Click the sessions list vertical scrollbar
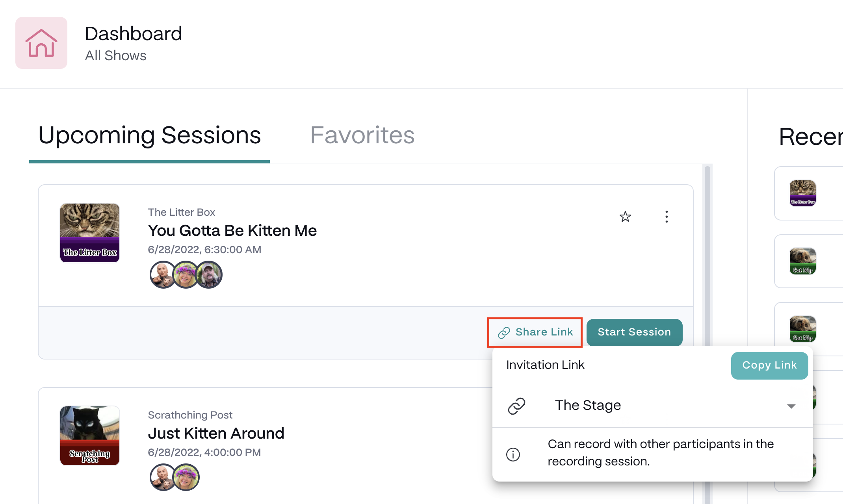 click(x=707, y=252)
